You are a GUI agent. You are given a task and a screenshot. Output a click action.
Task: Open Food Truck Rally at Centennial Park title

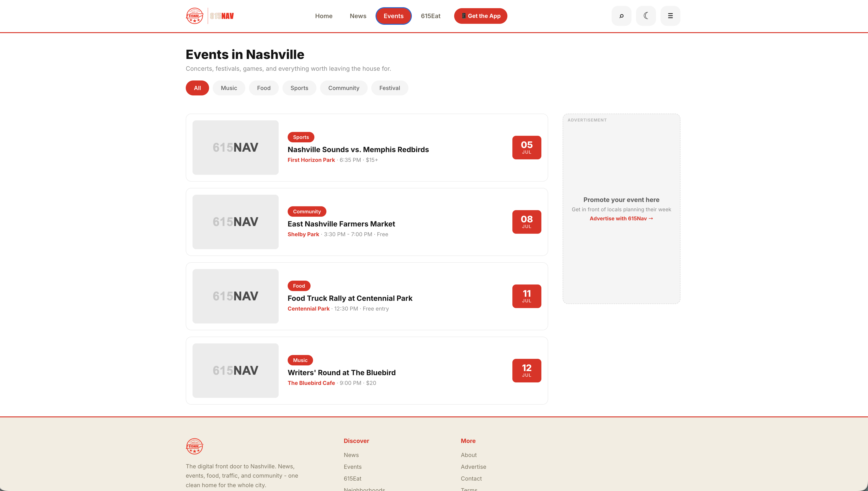[350, 298]
